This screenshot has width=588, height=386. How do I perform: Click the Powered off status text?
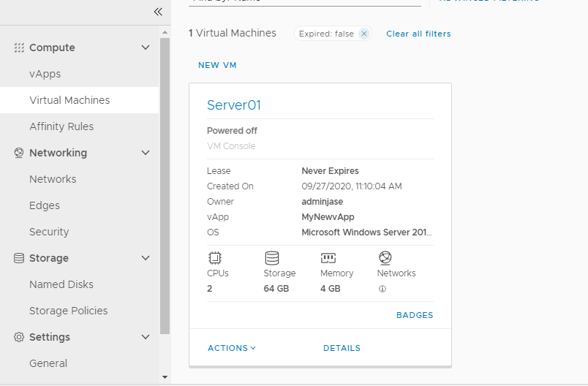232,131
